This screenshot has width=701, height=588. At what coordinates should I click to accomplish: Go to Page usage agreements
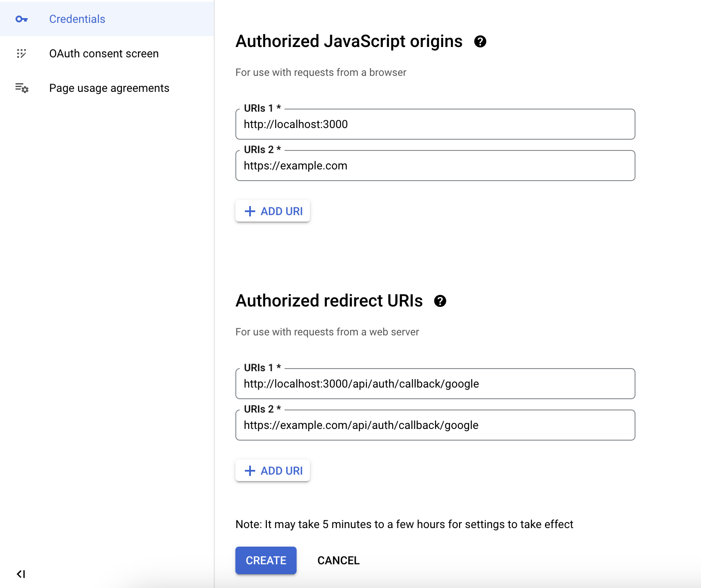(107, 88)
